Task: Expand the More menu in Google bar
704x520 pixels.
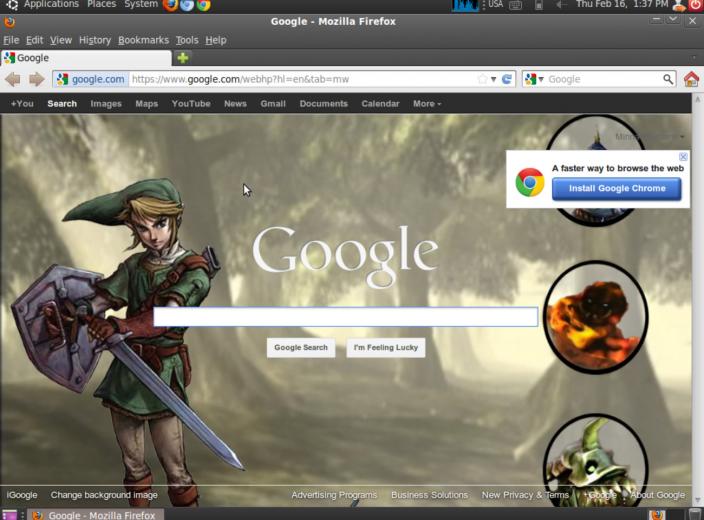Action: 427,104
